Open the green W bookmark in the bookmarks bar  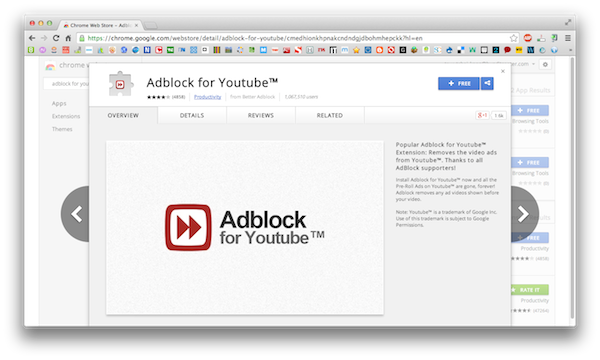pos(473,50)
